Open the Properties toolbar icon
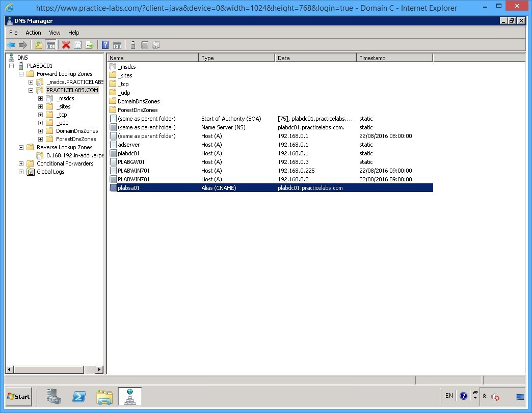 tap(77, 45)
